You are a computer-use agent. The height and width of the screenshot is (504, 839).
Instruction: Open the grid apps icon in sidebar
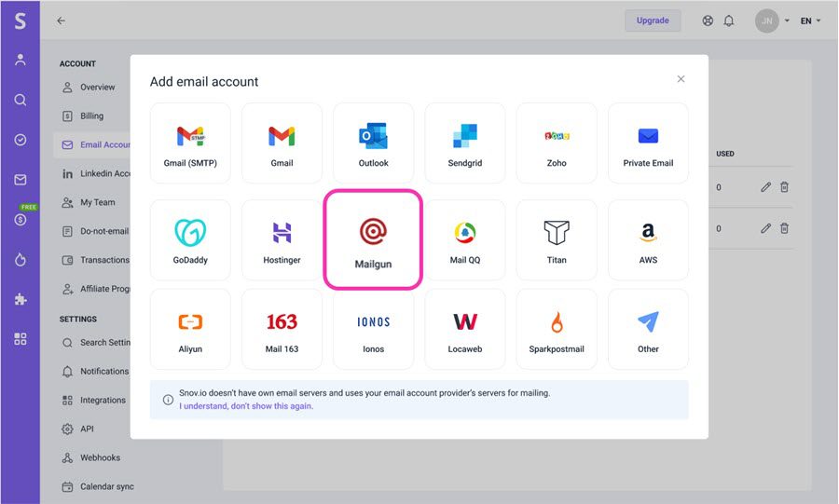[21, 339]
